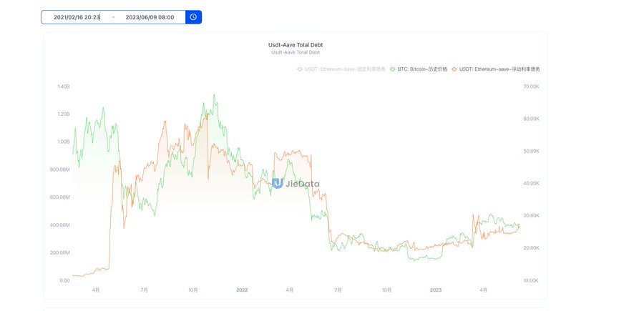This screenshot has height=311, width=644.
Task: Click the 30.00K right axis label
Action: click(x=531, y=215)
